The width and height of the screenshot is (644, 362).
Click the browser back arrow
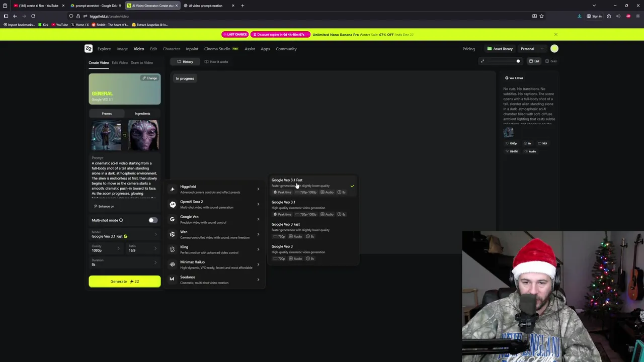tap(15, 16)
